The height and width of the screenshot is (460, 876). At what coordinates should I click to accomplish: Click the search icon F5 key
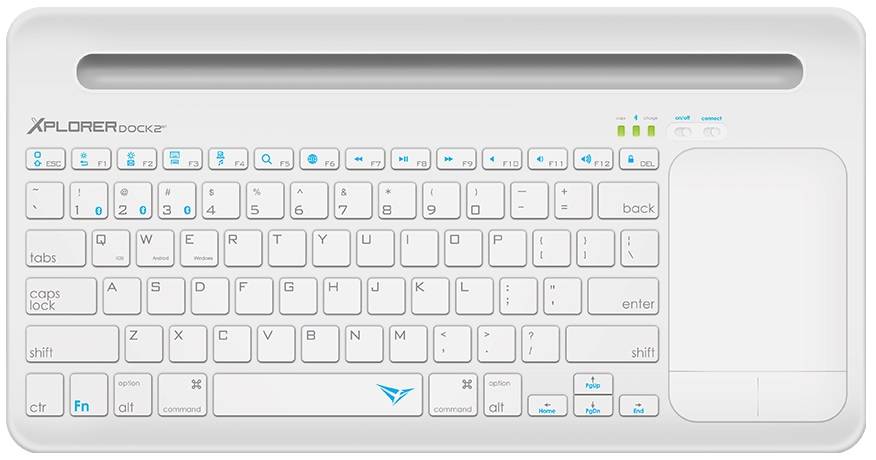click(273, 159)
